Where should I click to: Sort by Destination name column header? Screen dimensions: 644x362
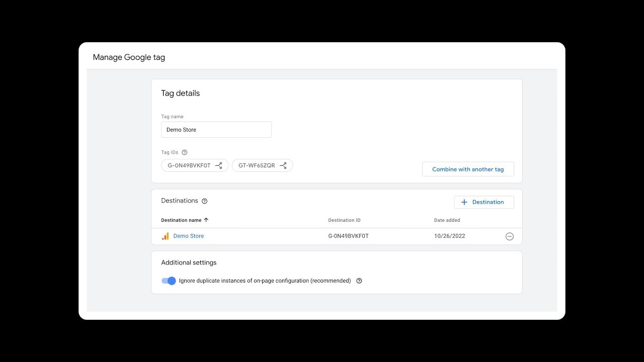[x=181, y=220]
